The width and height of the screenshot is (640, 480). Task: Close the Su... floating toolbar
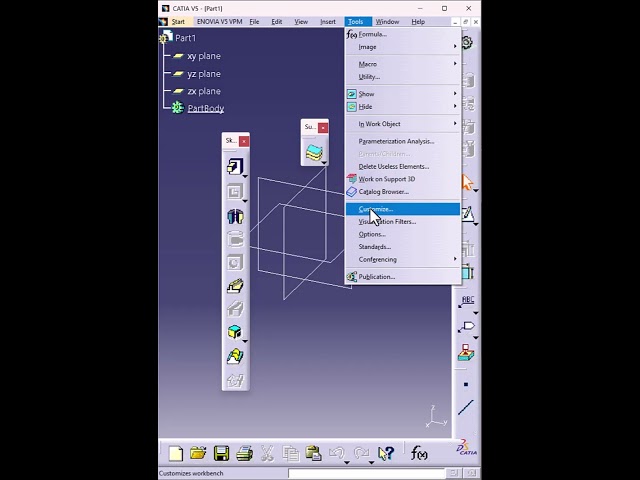point(323,128)
